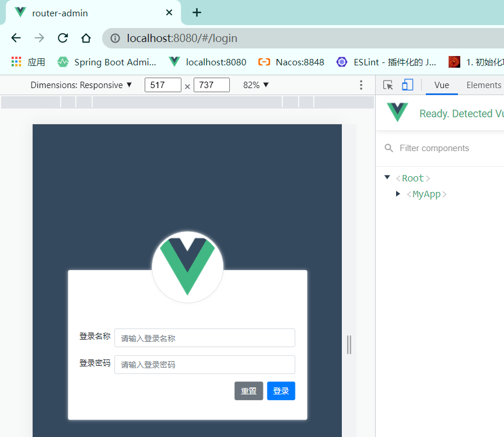Click the 'Ready. Detected Vu' status text

pyautogui.click(x=461, y=114)
